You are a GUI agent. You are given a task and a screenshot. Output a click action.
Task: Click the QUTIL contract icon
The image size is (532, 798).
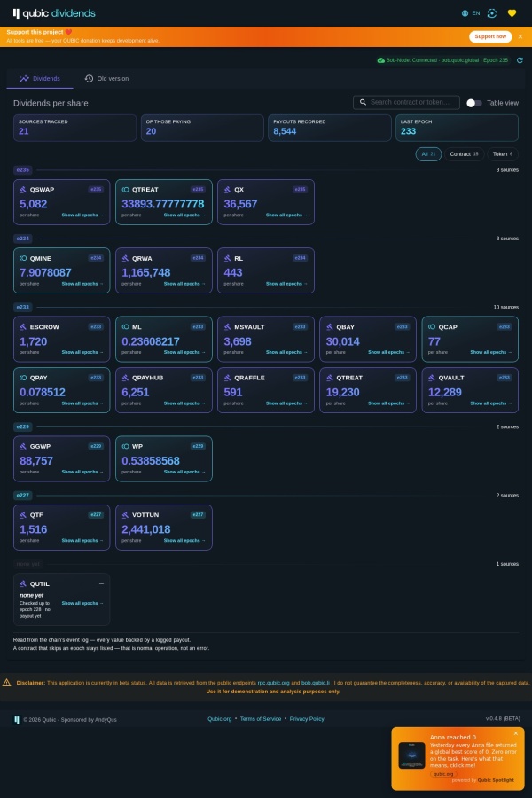tap(23, 583)
